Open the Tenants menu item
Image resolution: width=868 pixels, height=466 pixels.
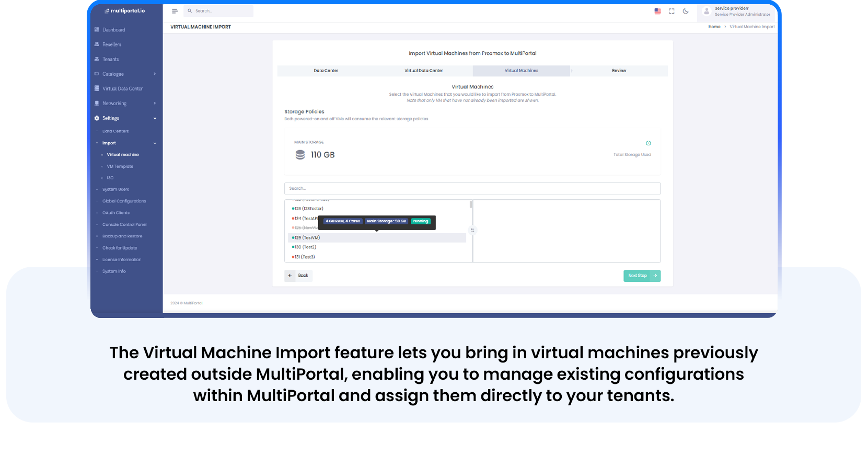111,59
